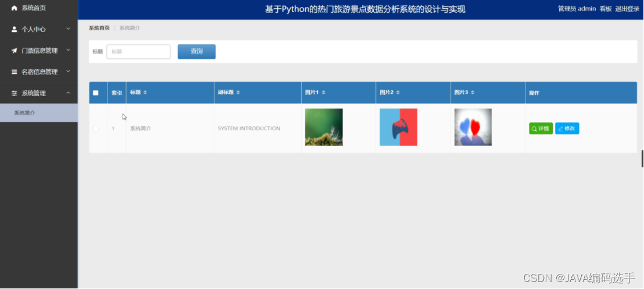The width and height of the screenshot is (644, 289).
Task: Sort by 标题 column sort icon
Action: 145,92
